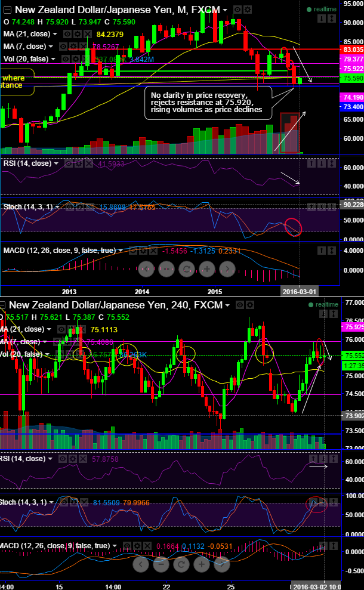Maximize the monthly RSI pane
The width and height of the screenshot is (364, 590).
(331, 163)
